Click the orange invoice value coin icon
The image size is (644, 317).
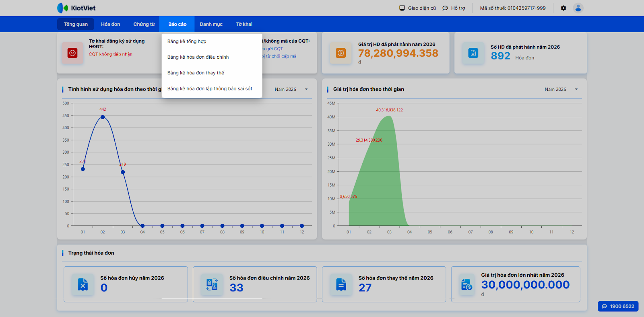[341, 53]
